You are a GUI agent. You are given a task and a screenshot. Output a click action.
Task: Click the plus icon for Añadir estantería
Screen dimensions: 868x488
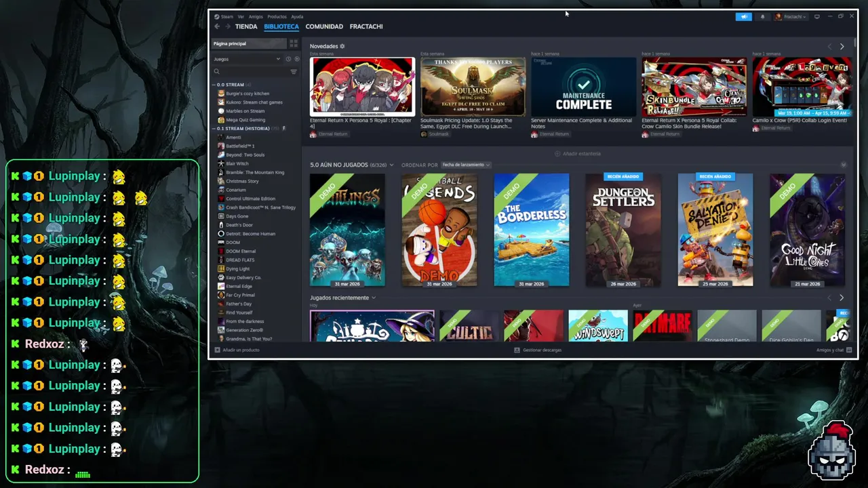557,154
